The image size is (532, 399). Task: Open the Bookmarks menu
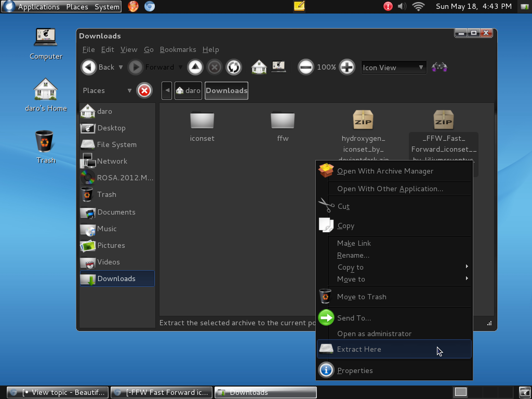coord(178,49)
